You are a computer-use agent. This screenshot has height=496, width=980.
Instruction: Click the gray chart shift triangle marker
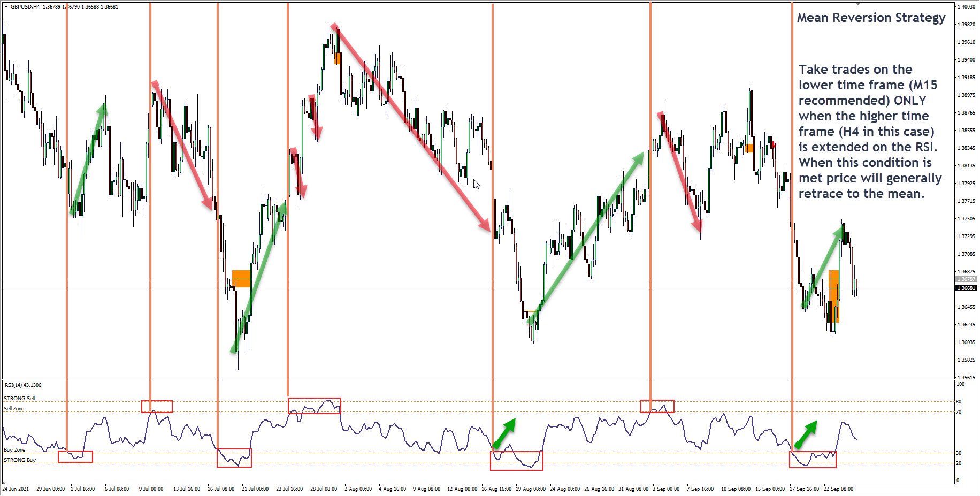tap(858, 4)
